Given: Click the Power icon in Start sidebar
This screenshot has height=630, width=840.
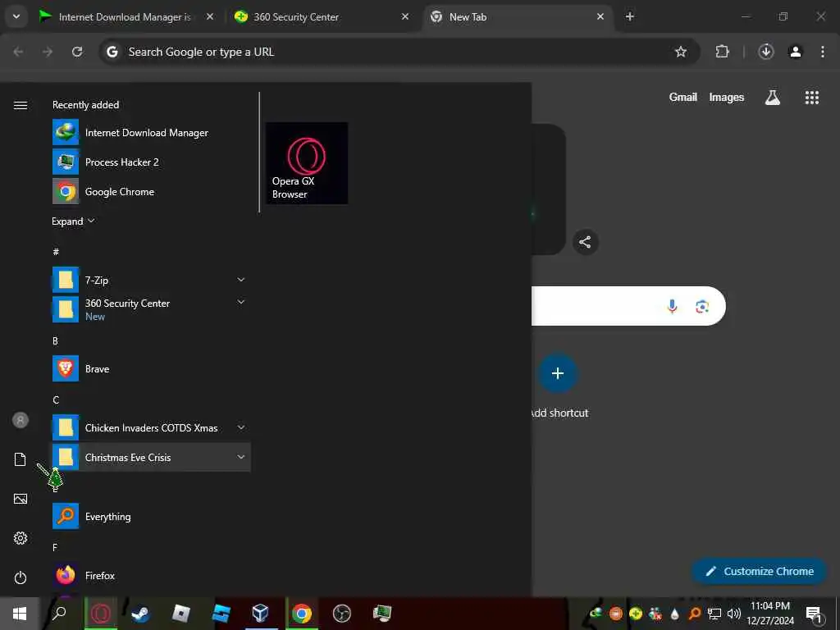Looking at the screenshot, I should [21, 577].
